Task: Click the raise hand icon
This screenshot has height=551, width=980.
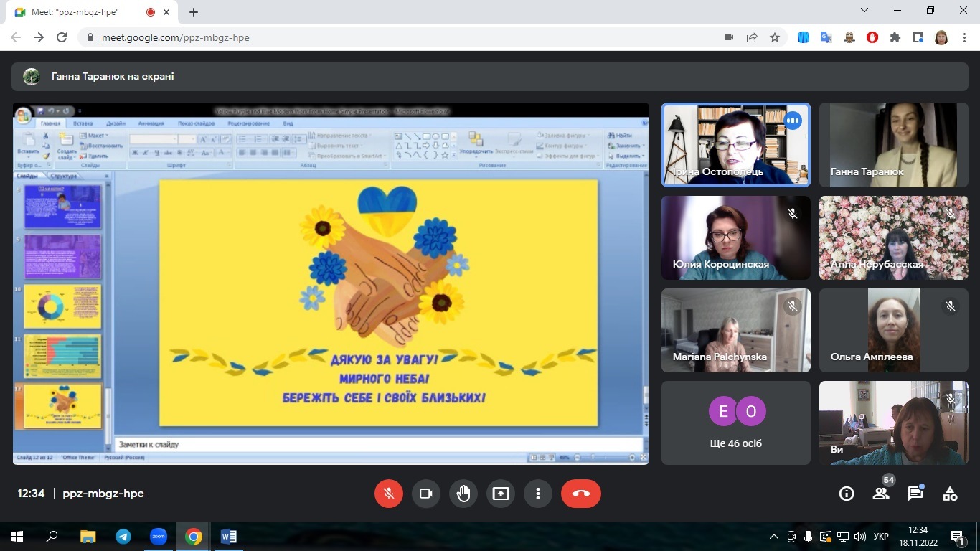Action: [x=463, y=494]
